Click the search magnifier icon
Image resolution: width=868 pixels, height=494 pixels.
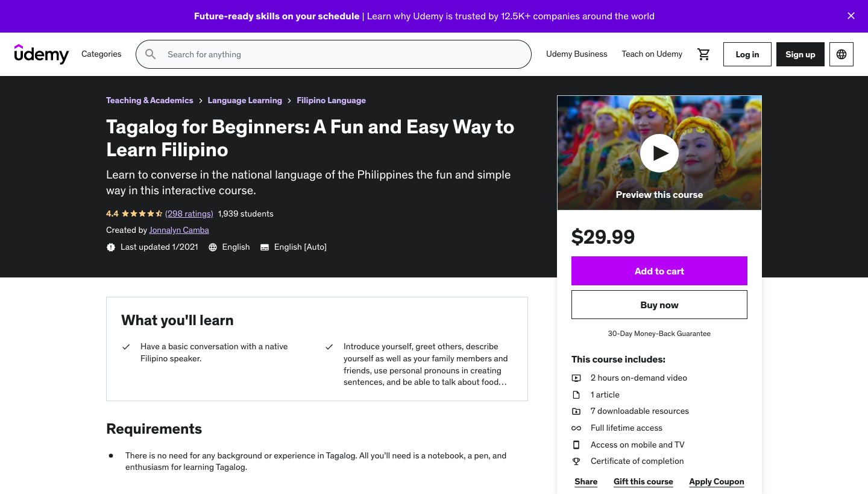(x=151, y=54)
